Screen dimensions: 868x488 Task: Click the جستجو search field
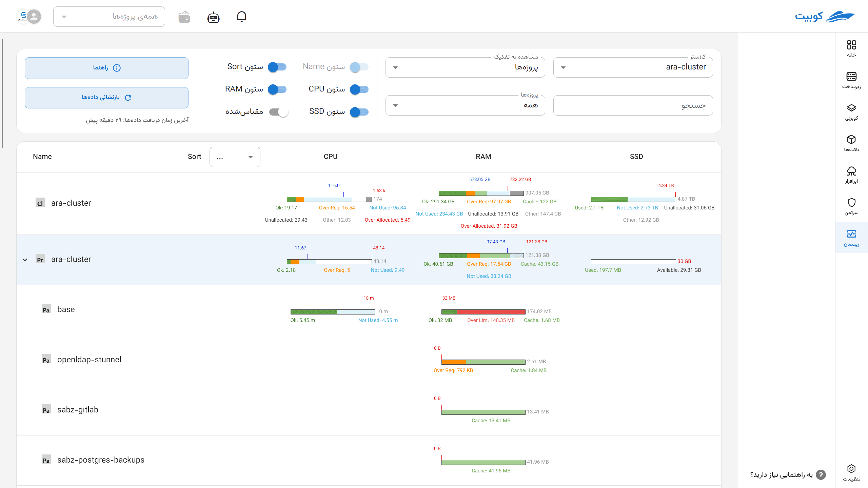(633, 105)
